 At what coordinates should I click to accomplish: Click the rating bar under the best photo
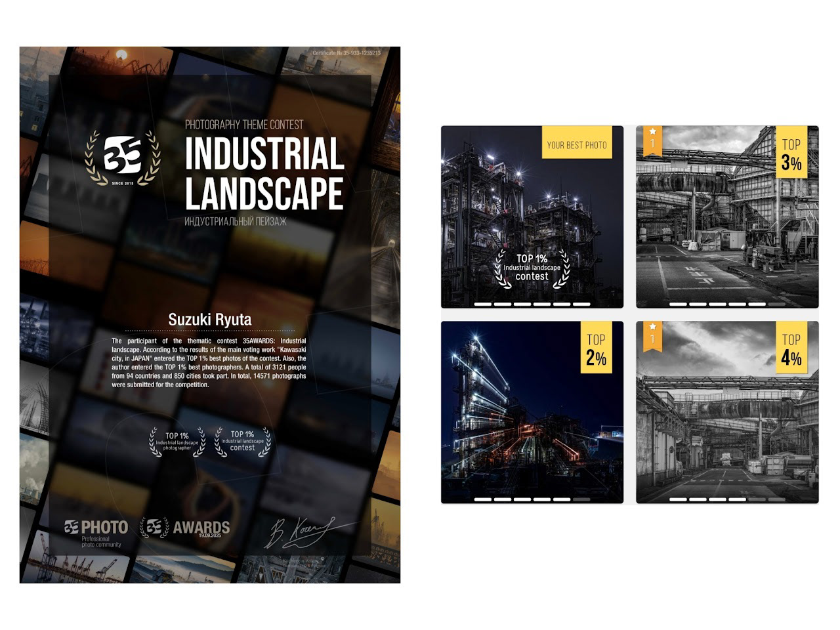click(532, 304)
